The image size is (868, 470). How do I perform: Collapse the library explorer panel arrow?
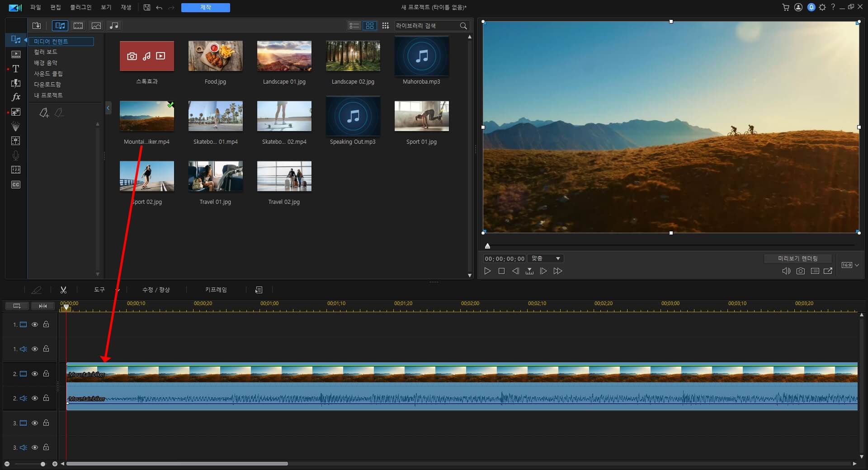(x=108, y=108)
